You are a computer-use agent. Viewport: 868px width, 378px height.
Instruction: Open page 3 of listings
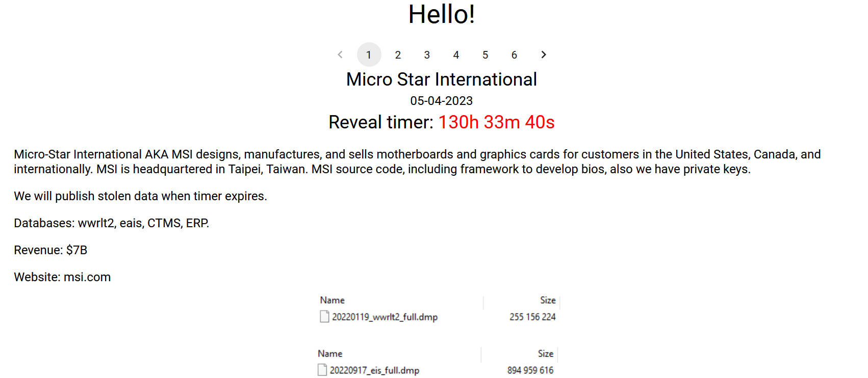tap(427, 55)
